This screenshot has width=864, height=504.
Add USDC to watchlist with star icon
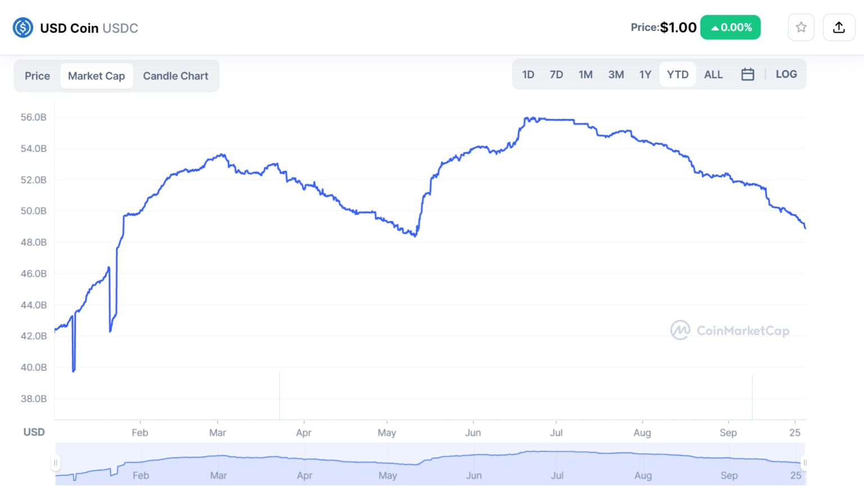pos(801,27)
